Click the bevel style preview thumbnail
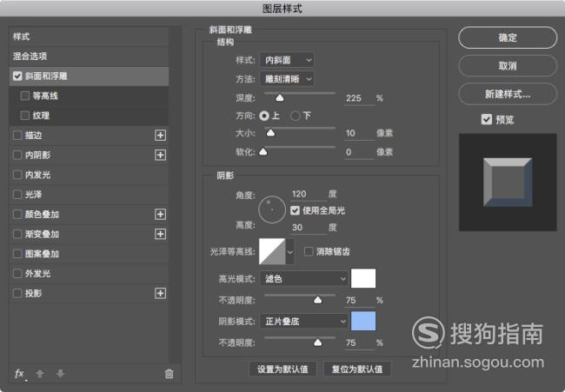The height and width of the screenshot is (392, 565). (x=508, y=183)
